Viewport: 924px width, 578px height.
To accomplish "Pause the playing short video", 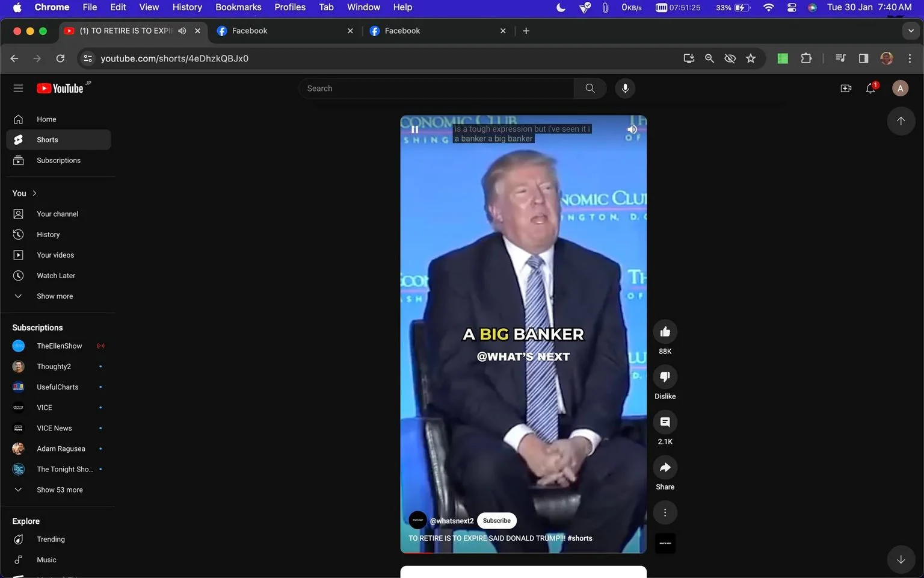I will point(414,129).
